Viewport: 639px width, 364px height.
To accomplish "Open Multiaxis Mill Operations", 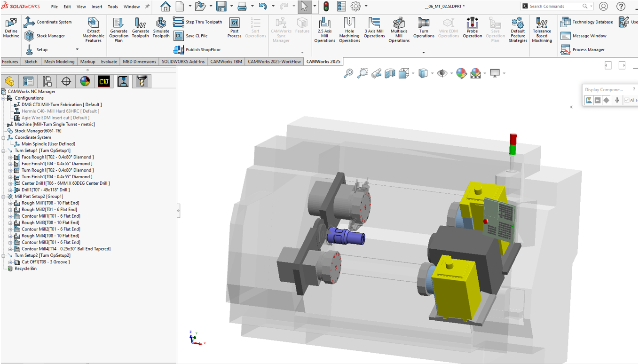I will [399, 30].
